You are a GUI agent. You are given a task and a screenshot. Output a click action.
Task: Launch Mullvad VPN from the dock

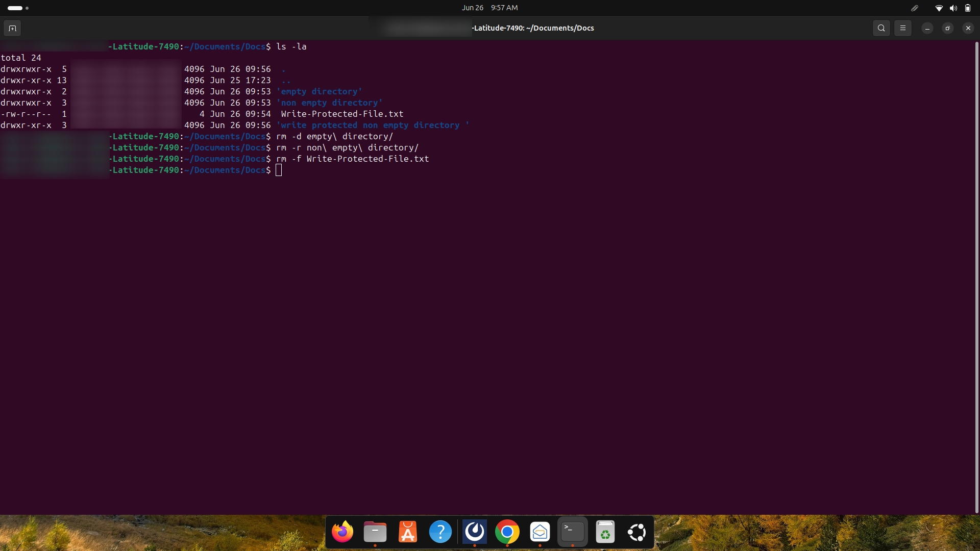click(x=474, y=532)
